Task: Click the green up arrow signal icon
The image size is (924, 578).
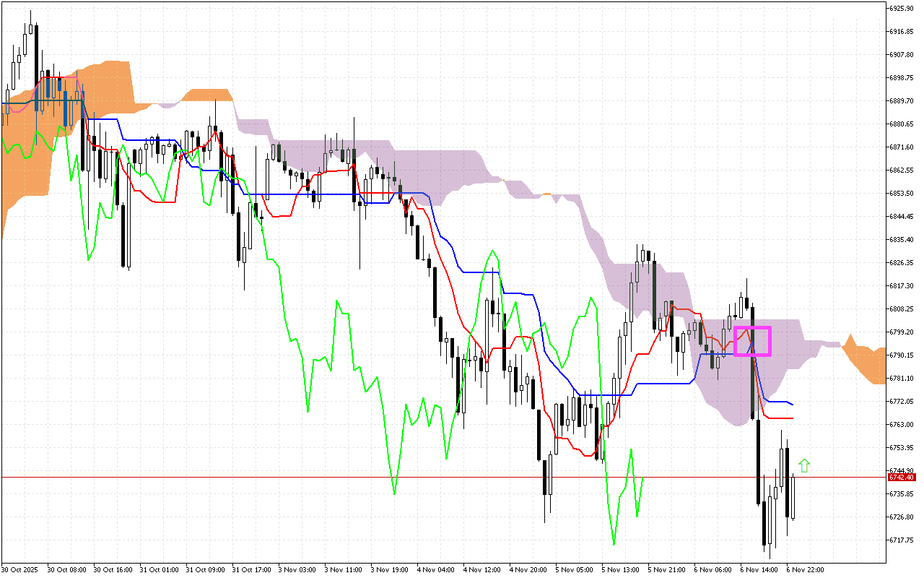Action: pyautogui.click(x=803, y=465)
